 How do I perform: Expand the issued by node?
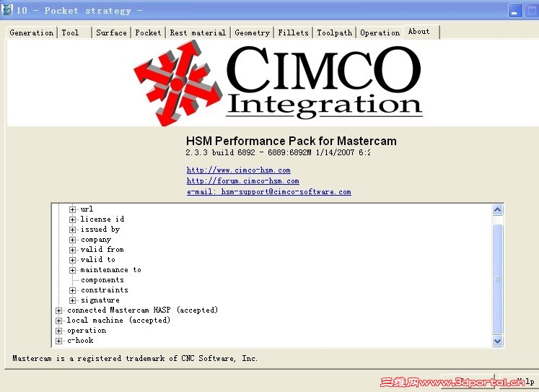tap(72, 230)
